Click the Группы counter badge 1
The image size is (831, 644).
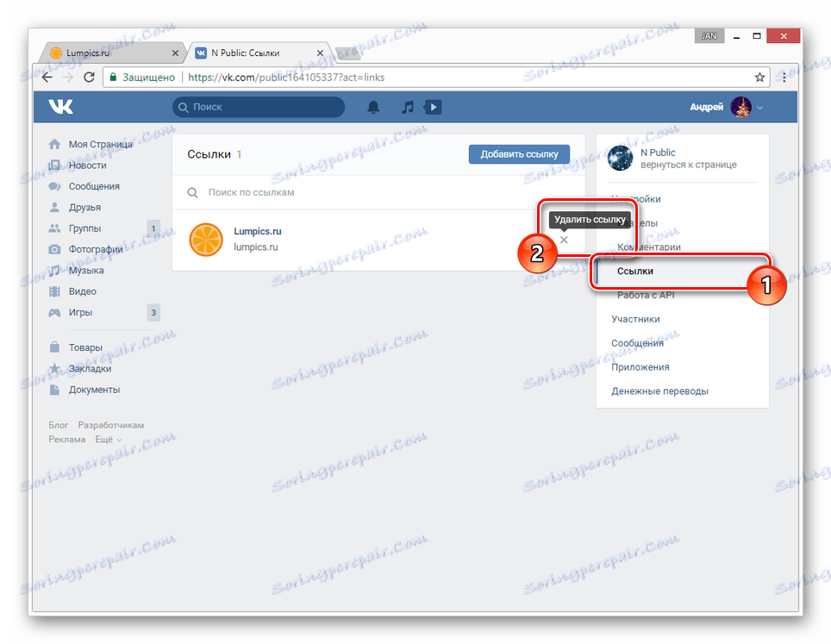click(x=153, y=228)
